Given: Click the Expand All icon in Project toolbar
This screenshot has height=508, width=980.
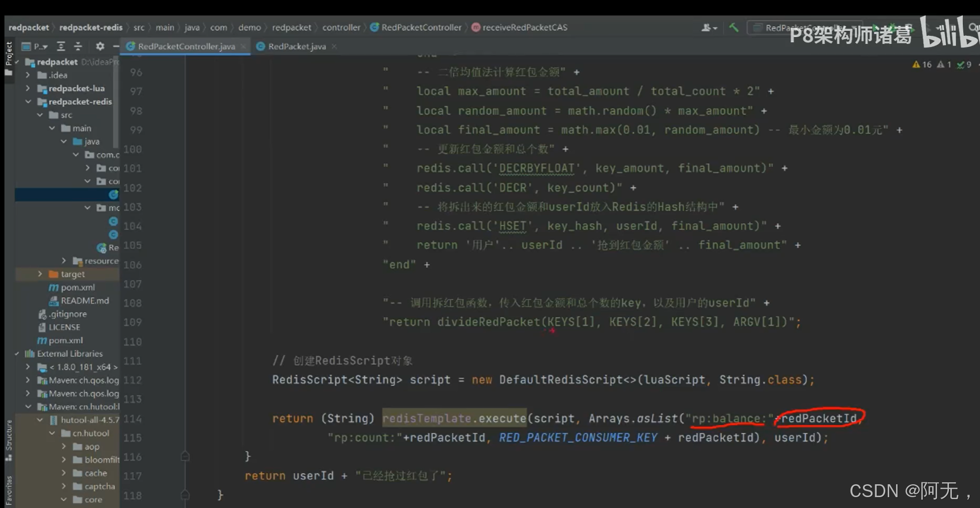Looking at the screenshot, I should 61,46.
